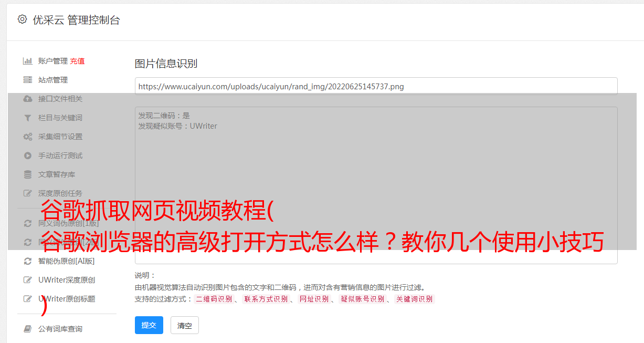Click the 联系方式识别 tag
Screen dimensions: 644x343
(x=266, y=299)
